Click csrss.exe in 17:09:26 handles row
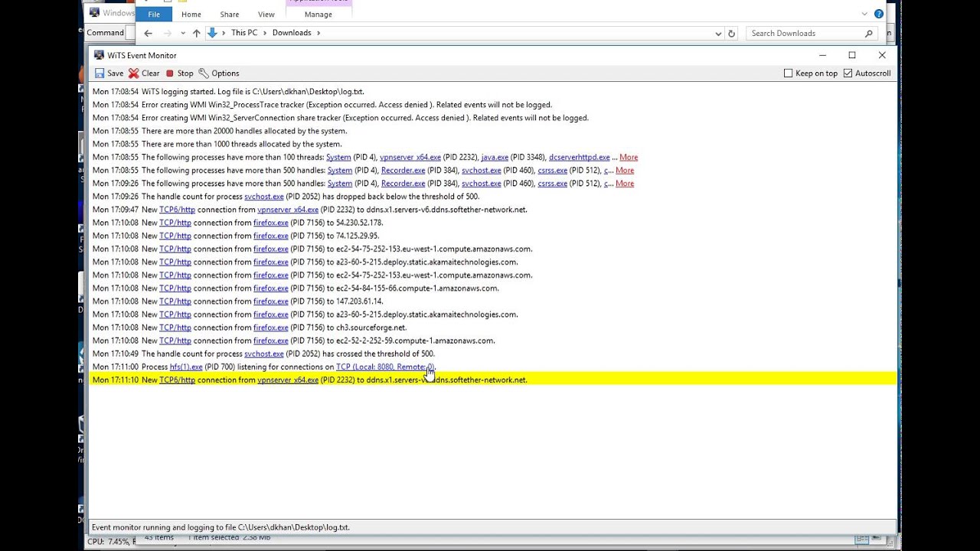Viewport: 980px width, 551px height. 553,184
